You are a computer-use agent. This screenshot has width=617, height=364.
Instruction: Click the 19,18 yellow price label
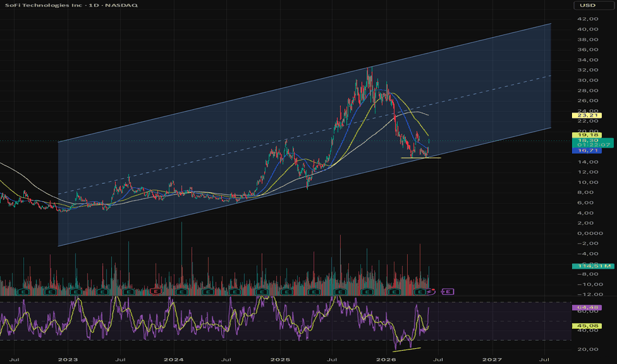tap(588, 135)
